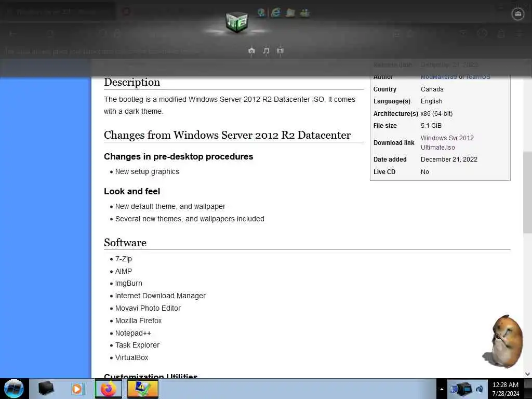Open the Windows Svr 2012 Ultimate.iso download link
Screen dimensions: 532x399
pos(447,142)
